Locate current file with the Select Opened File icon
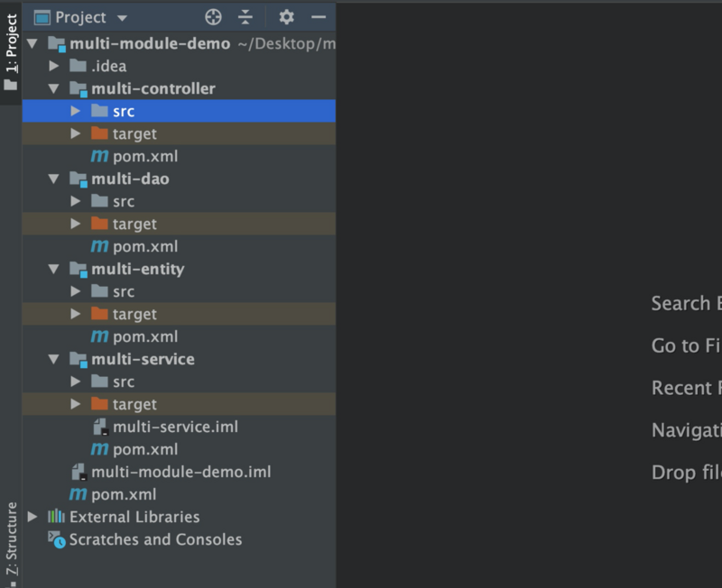Image resolution: width=722 pixels, height=588 pixels. tap(212, 16)
